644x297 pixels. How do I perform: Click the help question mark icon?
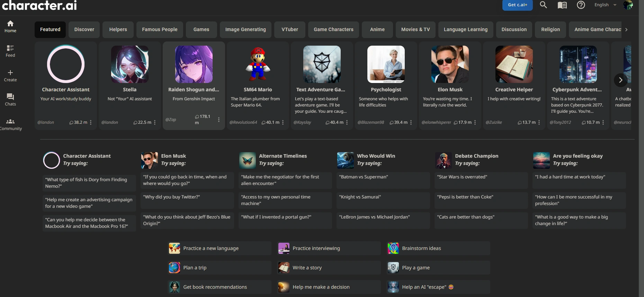tap(581, 5)
